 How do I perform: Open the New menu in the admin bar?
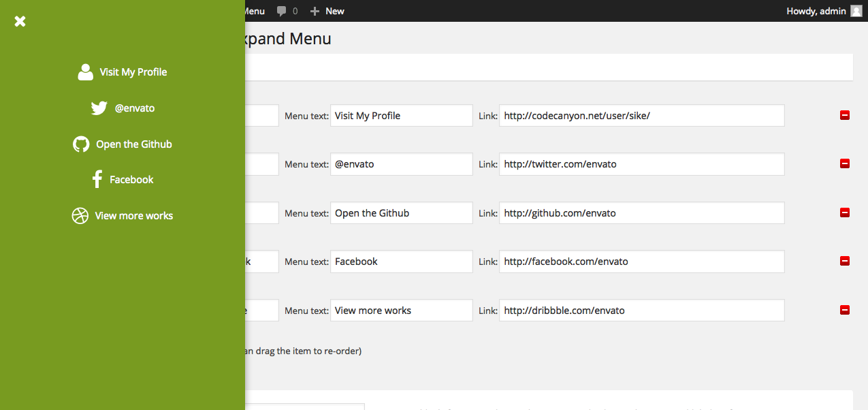tap(327, 10)
